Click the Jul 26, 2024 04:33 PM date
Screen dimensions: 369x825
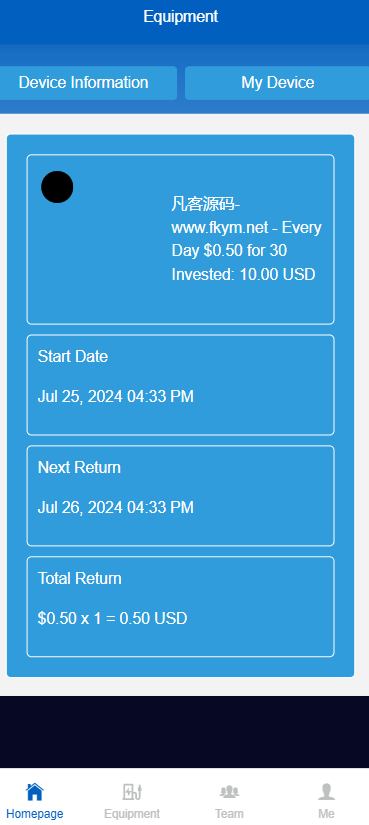coord(116,507)
